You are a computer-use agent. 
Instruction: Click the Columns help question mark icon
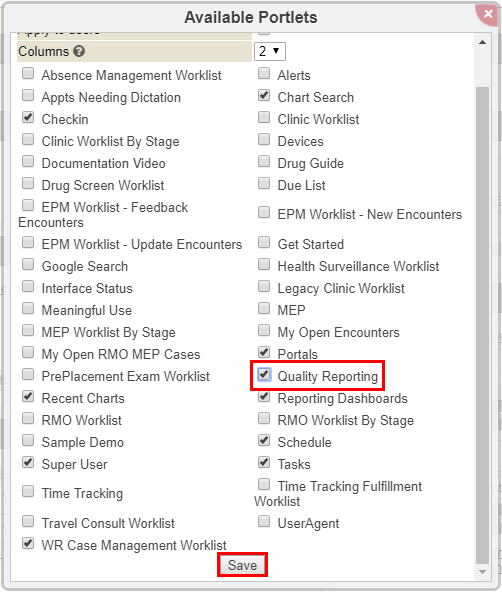(79, 51)
